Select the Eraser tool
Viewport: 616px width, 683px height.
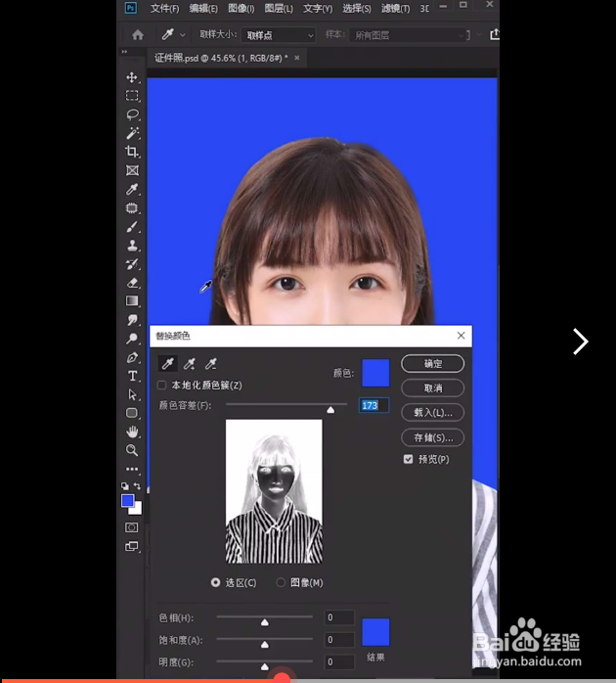132,283
